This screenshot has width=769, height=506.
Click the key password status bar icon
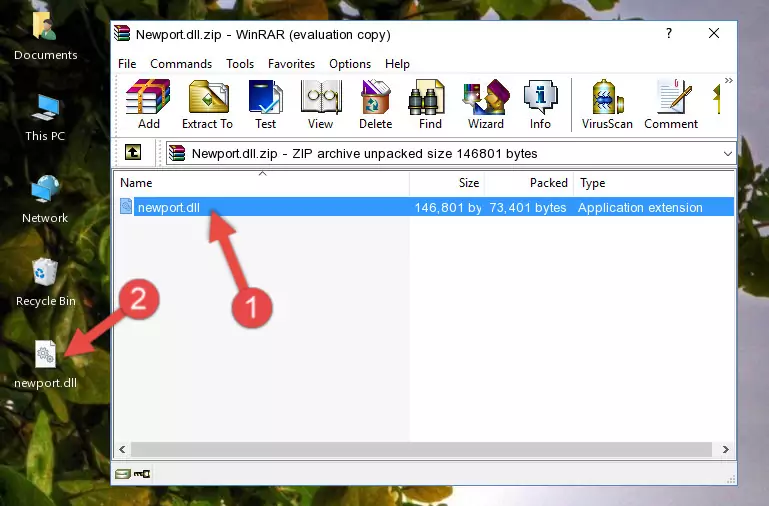[142, 474]
